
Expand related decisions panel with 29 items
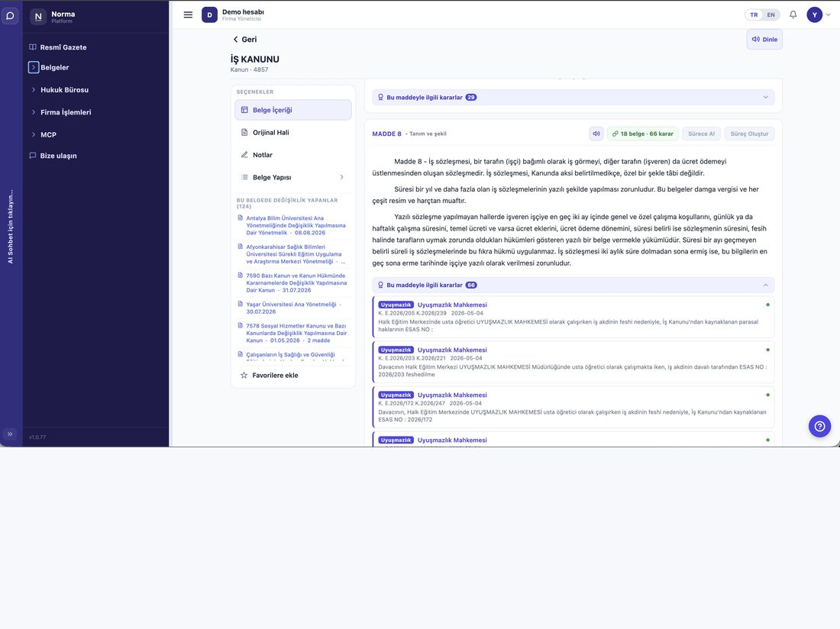[573, 98]
